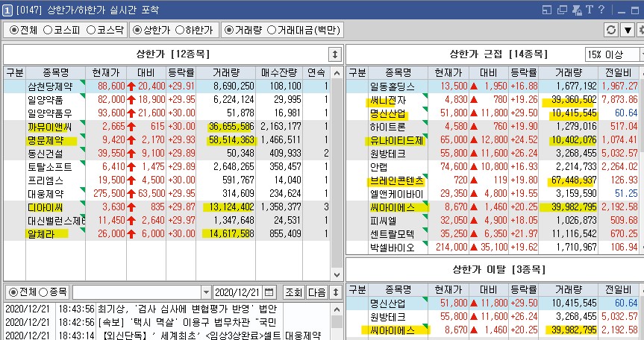Image resolution: width=644 pixels, height=340 pixels.
Task: Select top 전체 market radio button
Action: point(14,30)
